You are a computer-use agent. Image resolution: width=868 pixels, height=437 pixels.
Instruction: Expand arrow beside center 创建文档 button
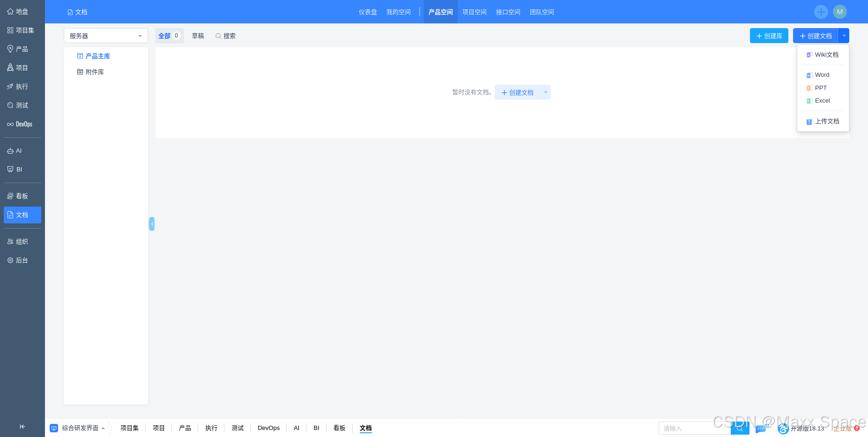coord(545,92)
